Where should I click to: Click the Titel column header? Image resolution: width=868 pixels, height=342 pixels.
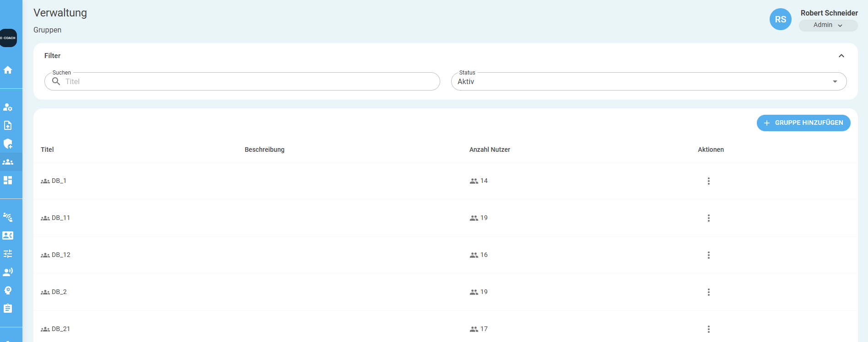[x=47, y=150]
